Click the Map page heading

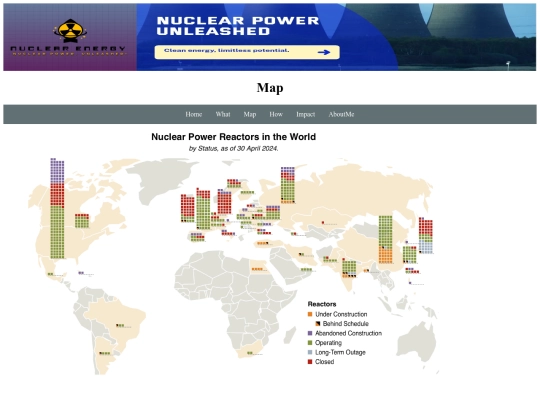[x=270, y=88]
